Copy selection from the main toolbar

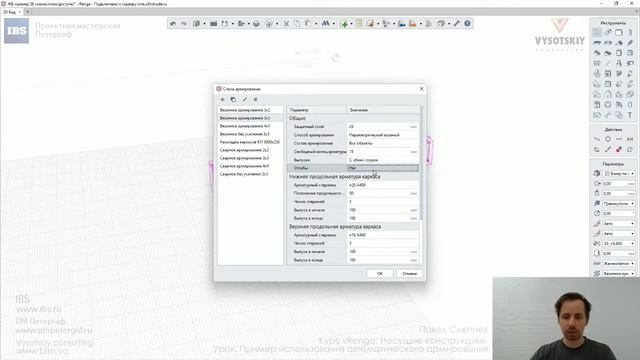297,24
